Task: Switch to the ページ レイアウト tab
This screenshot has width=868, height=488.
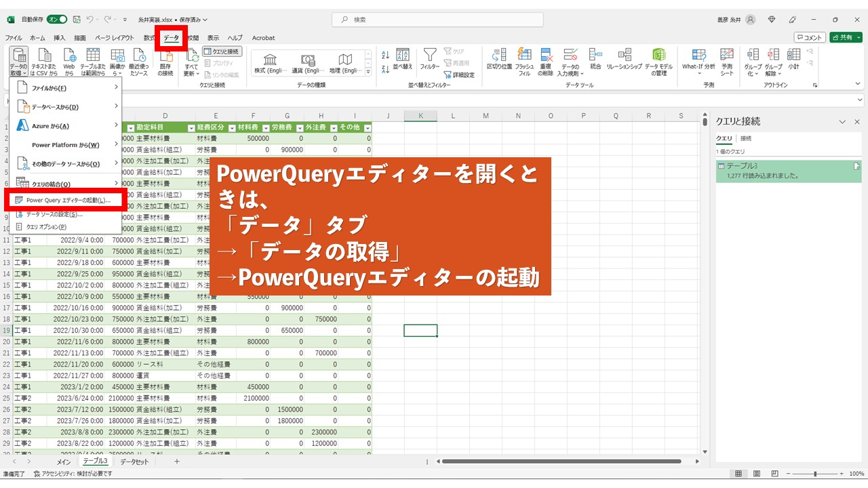Action: click(114, 38)
